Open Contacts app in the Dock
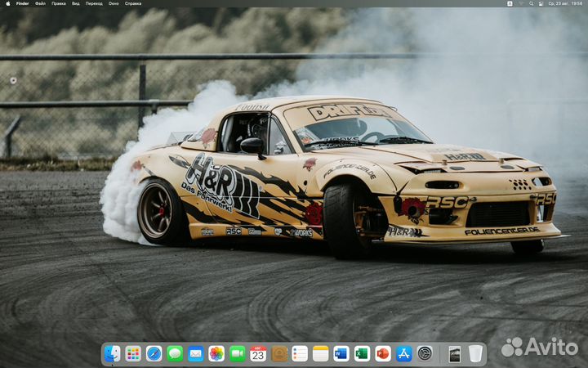 tap(279, 354)
